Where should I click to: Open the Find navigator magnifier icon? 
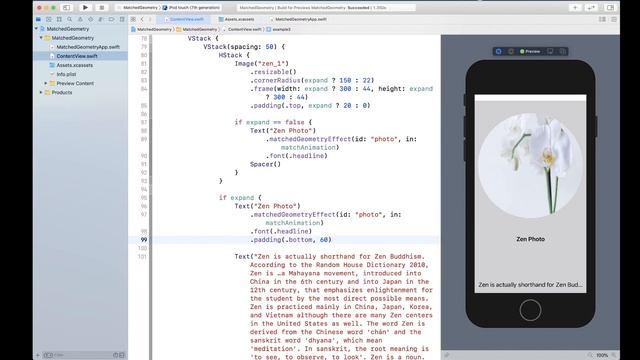(70, 19)
